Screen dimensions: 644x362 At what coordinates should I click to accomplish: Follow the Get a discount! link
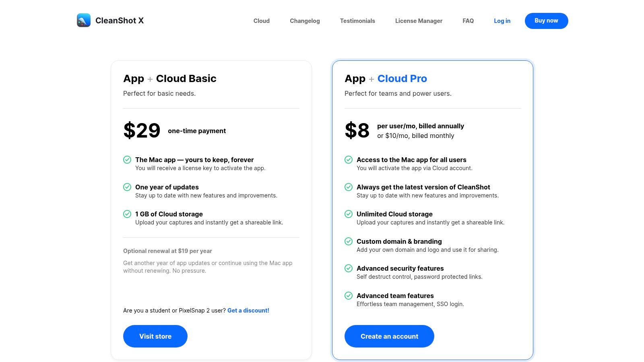click(x=248, y=311)
